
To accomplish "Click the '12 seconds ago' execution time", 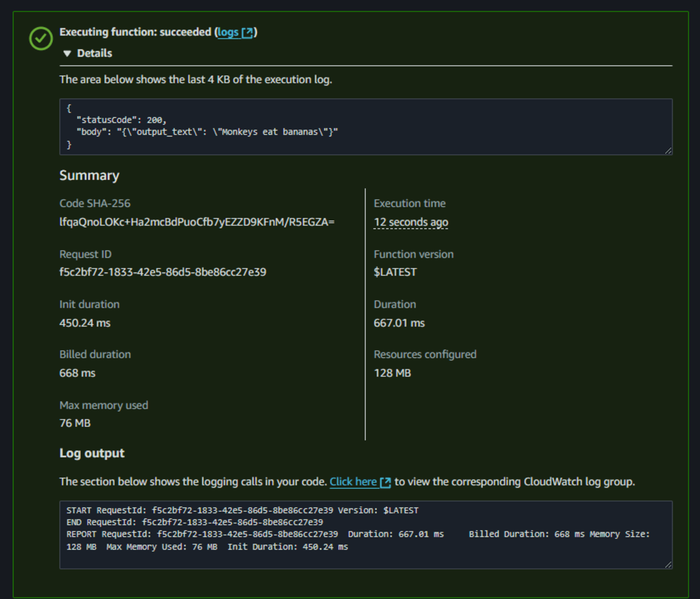I will click(411, 222).
